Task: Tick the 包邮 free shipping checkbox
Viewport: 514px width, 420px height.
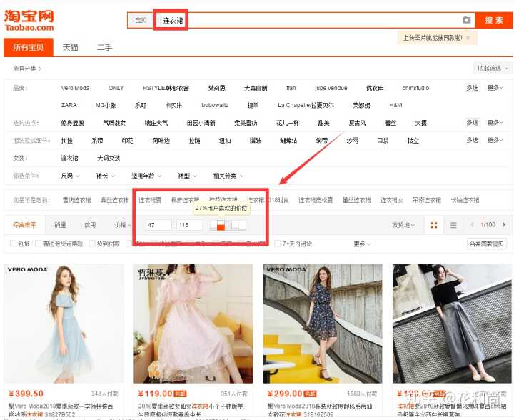Action: [14, 244]
